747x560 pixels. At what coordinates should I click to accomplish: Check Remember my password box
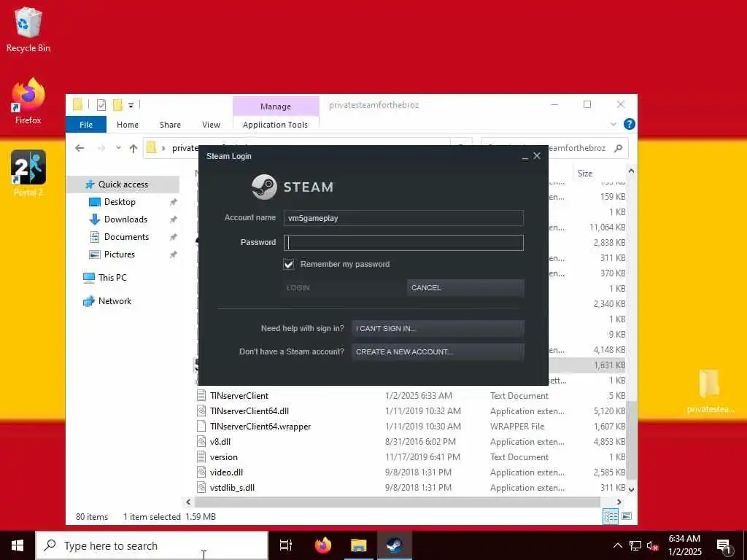289,264
